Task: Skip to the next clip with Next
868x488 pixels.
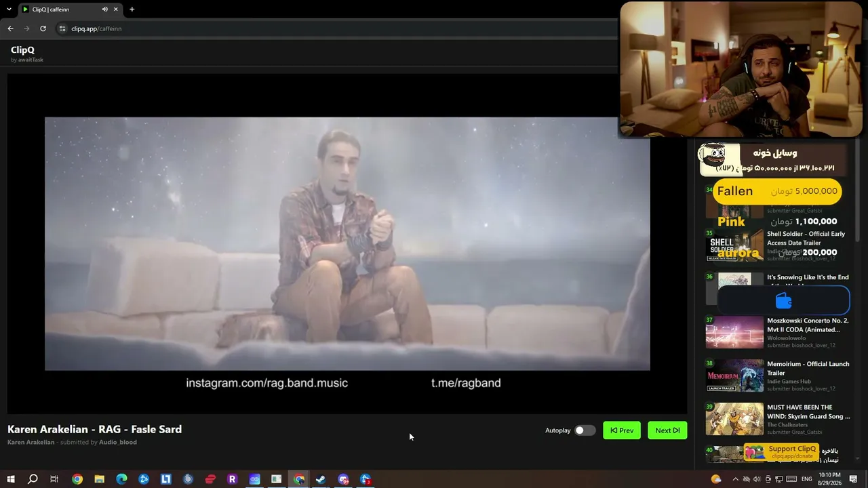Action: coord(667,430)
